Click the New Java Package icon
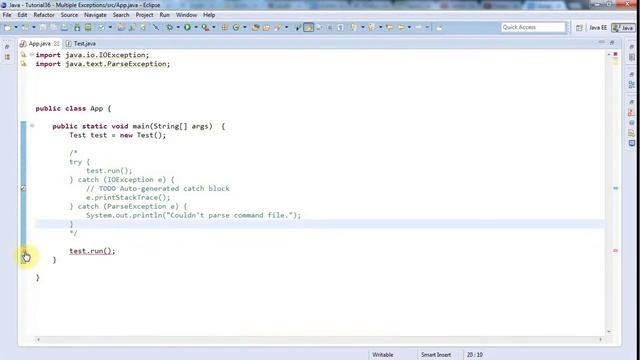Screen dimensions: 640x360 [224, 27]
